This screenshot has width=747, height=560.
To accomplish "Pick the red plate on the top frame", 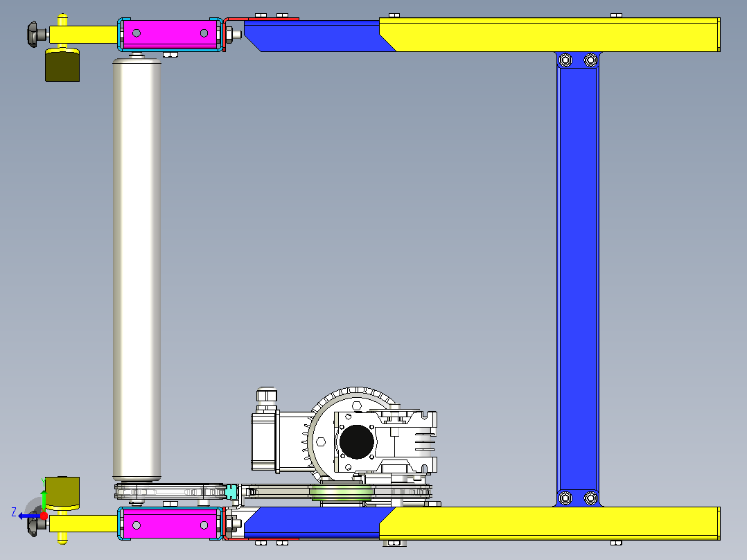I will pyautogui.click(x=261, y=19).
